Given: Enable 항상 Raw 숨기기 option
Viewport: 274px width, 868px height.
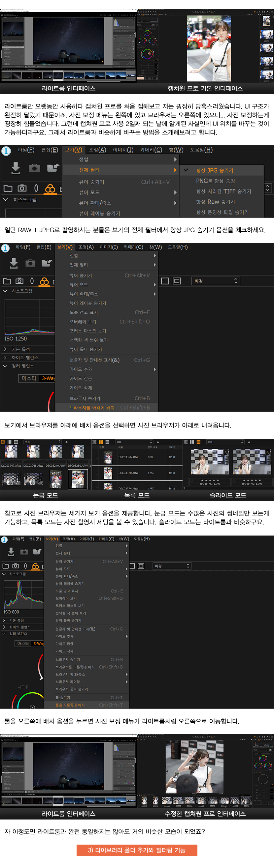Looking at the screenshot, I should pyautogui.click(x=222, y=201).
